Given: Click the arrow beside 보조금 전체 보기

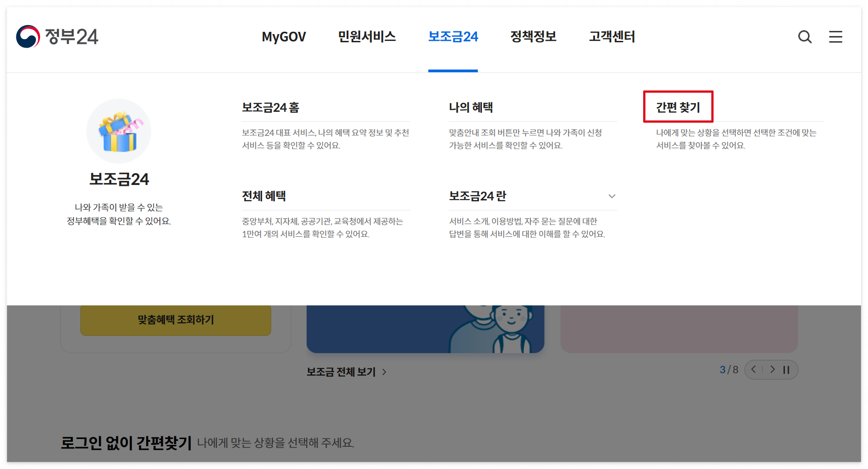Looking at the screenshot, I should tap(384, 372).
